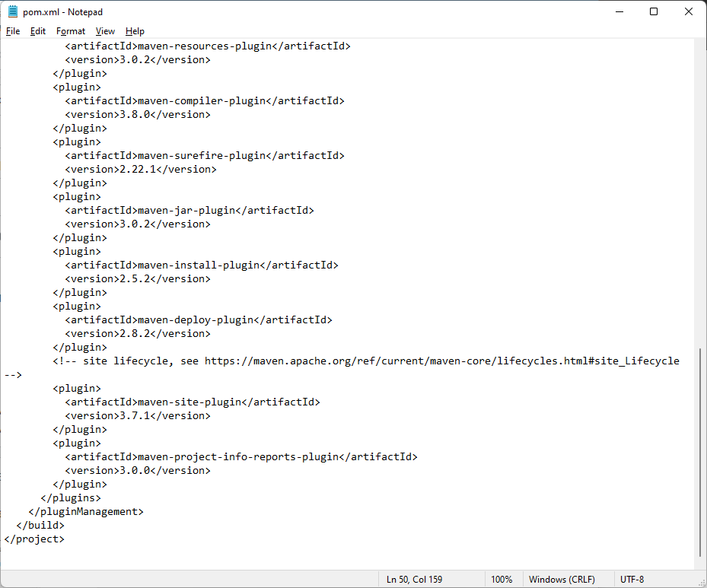Screen dimensions: 707x588
Task: Click the maven-deploy-plugin artifactId line
Action: pos(199,320)
